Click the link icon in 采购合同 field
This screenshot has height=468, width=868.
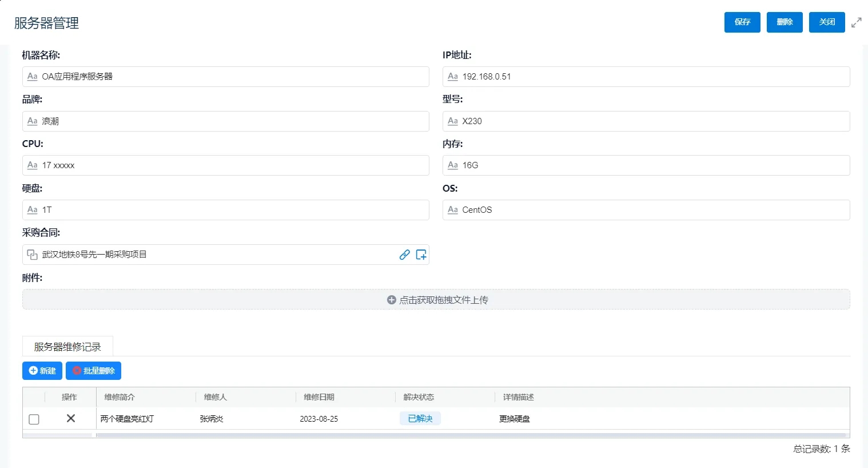pos(404,255)
